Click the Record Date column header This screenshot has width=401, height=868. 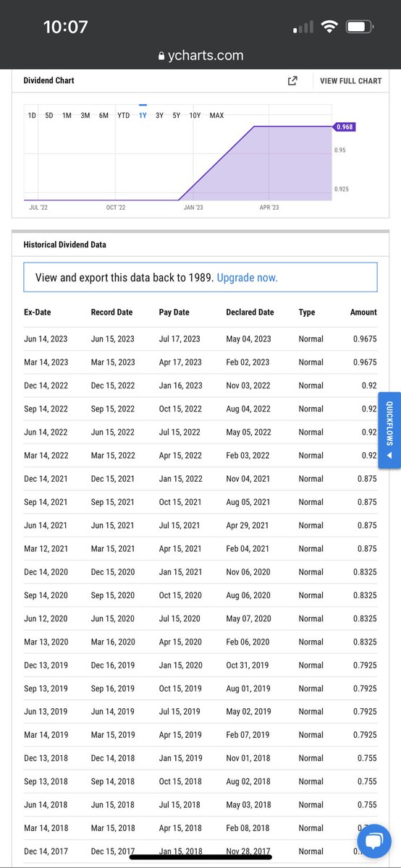tap(111, 312)
